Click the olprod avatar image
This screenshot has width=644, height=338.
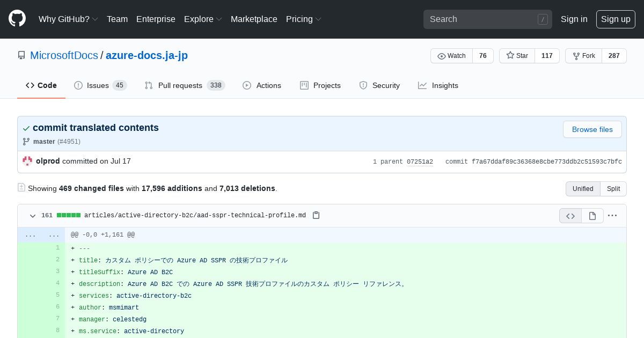pos(27,161)
